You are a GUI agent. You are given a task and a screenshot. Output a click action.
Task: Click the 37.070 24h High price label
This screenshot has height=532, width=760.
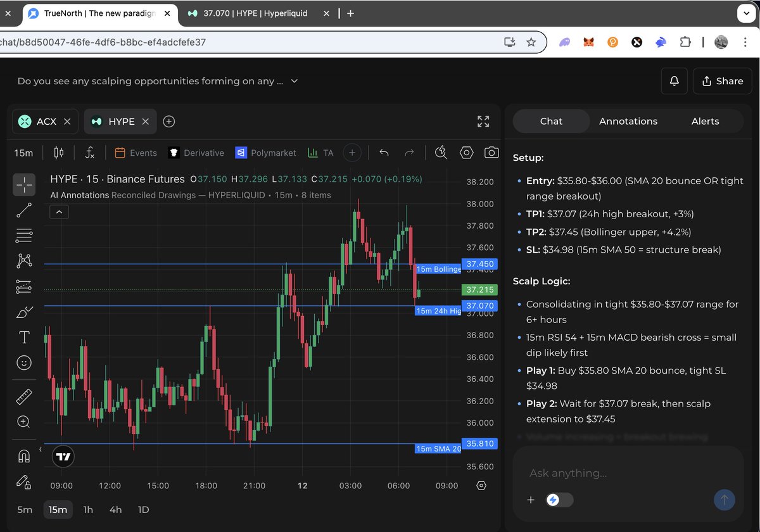pos(480,306)
